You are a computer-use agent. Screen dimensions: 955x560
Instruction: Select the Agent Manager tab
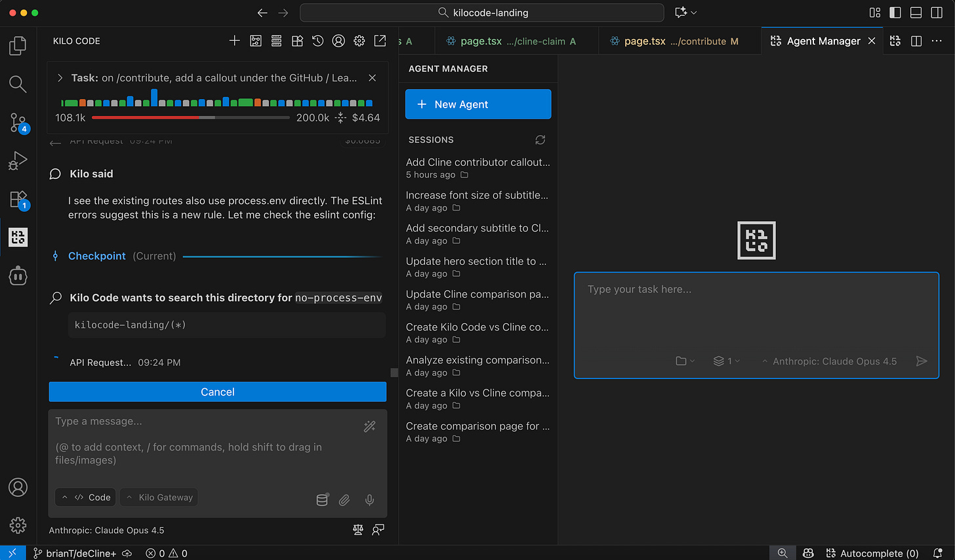[823, 41]
